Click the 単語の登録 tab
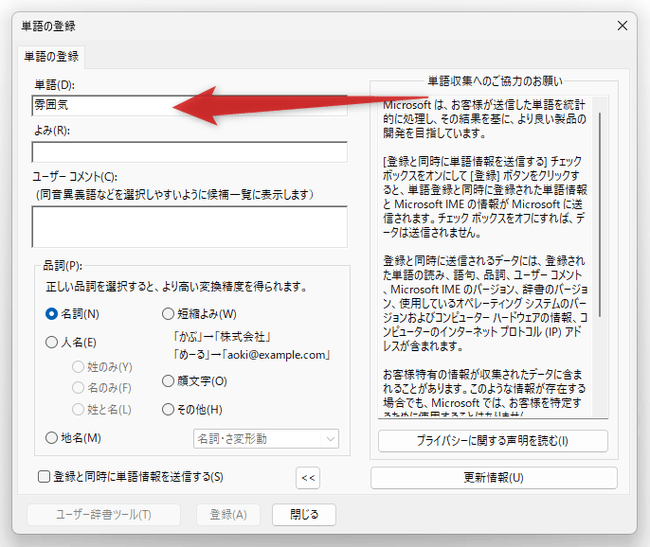This screenshot has height=547, width=650. pyautogui.click(x=51, y=56)
